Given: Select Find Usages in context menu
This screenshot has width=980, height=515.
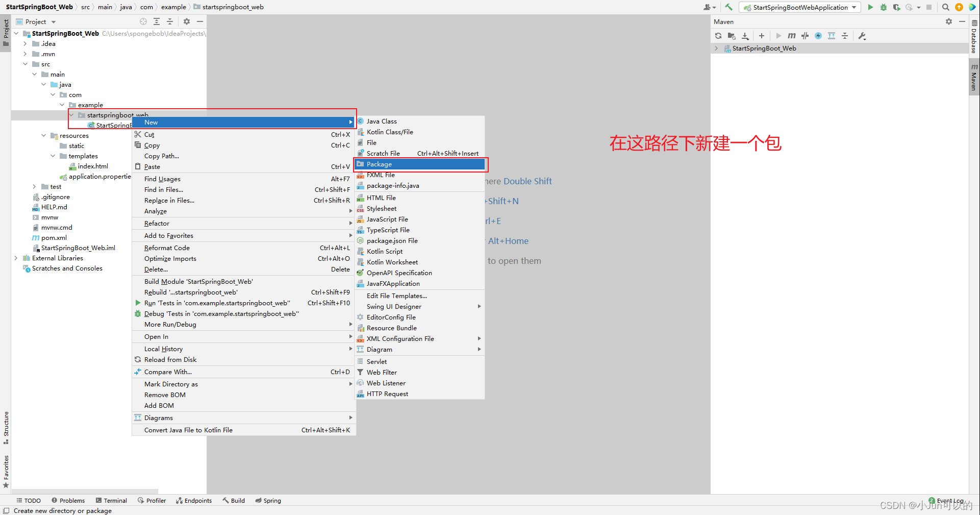Looking at the screenshot, I should [x=243, y=179].
